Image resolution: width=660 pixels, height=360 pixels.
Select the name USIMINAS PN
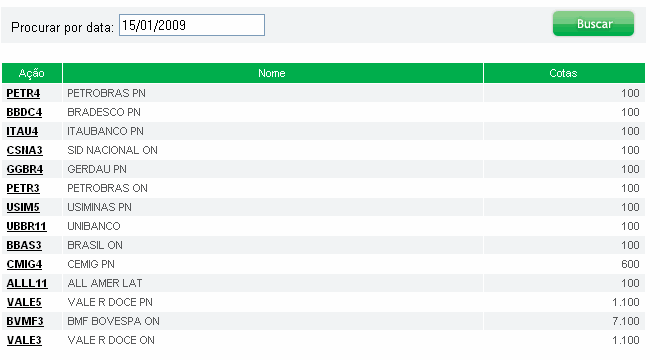click(99, 207)
